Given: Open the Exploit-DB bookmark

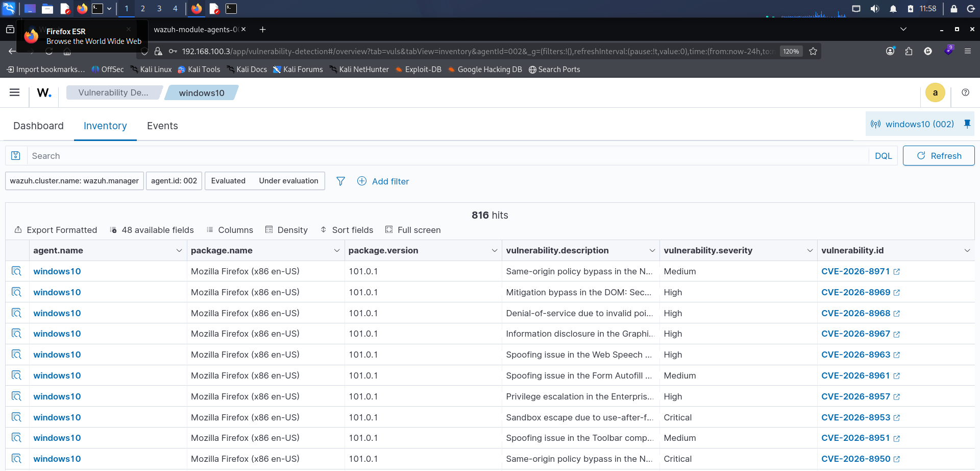Looking at the screenshot, I should 418,69.
